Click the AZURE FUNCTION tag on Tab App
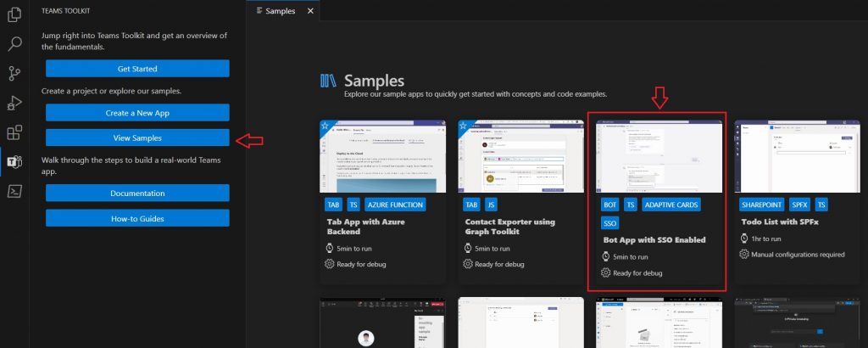Viewport: 868px width, 348px height. [395, 205]
